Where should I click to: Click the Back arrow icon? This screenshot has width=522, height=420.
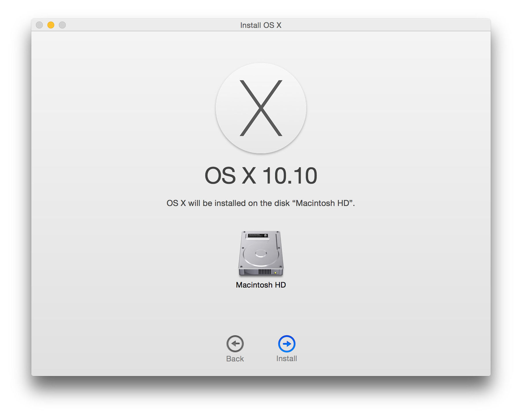tap(235, 344)
